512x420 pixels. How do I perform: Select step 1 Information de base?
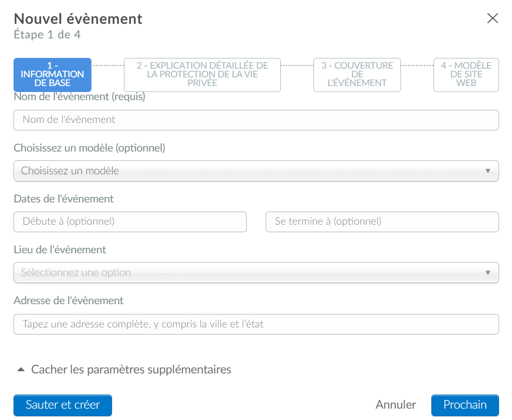click(52, 75)
